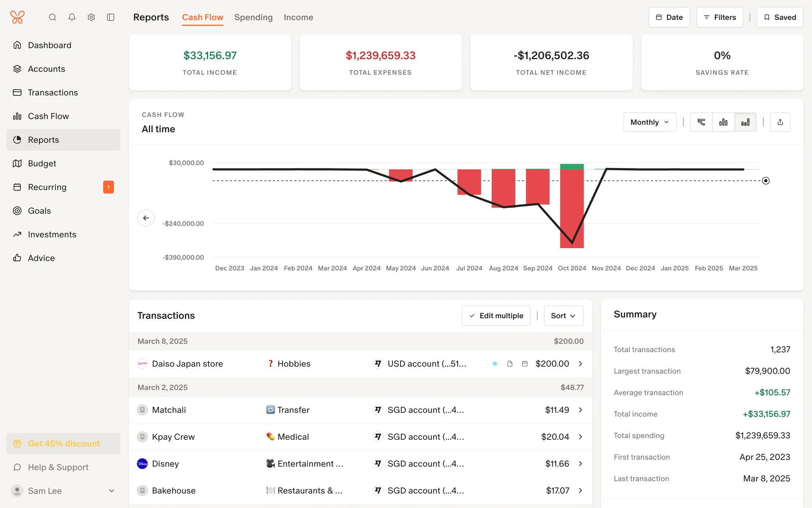Open the Monthly period dropdown

(650, 122)
